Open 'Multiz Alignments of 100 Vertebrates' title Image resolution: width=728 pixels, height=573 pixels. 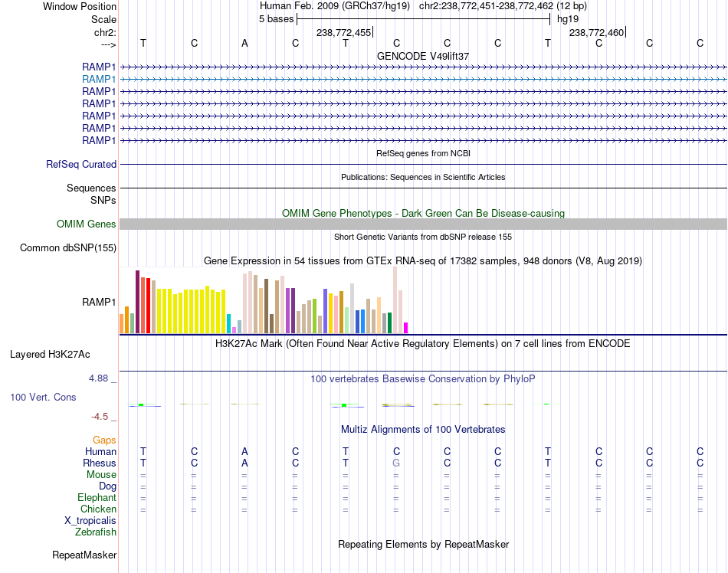pyautogui.click(x=423, y=430)
